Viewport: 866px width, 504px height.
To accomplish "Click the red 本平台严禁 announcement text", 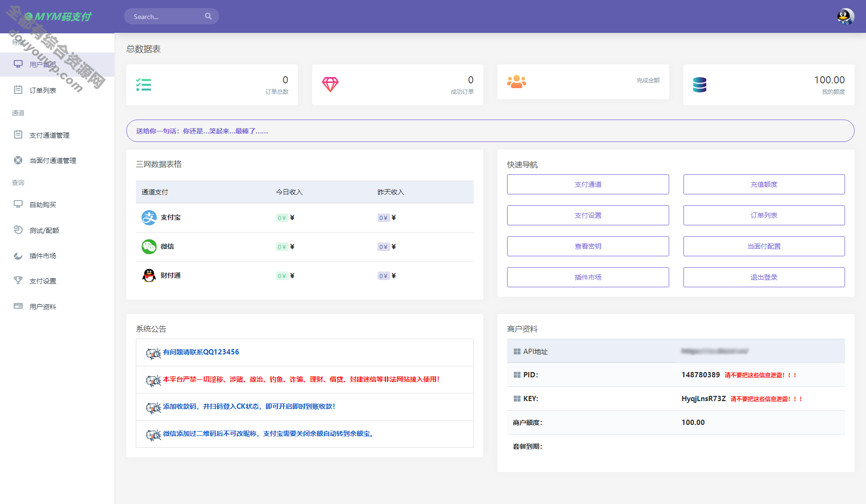I will (x=301, y=379).
